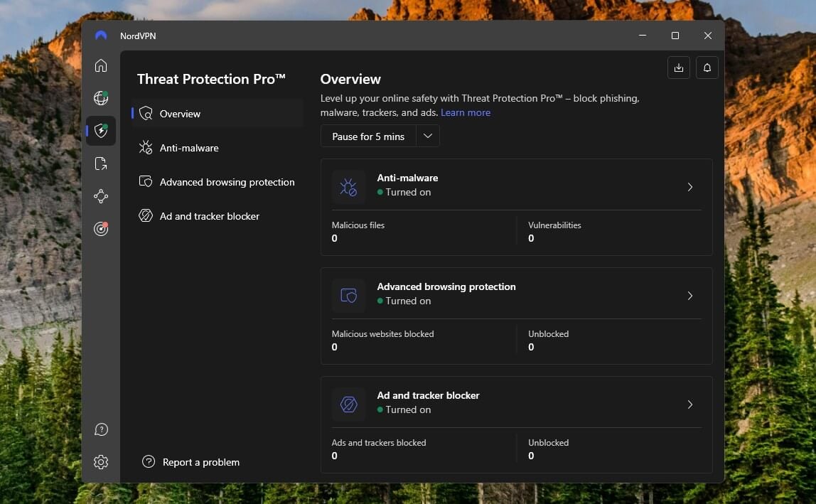Click Report a problem
The image size is (816, 504).
201,462
